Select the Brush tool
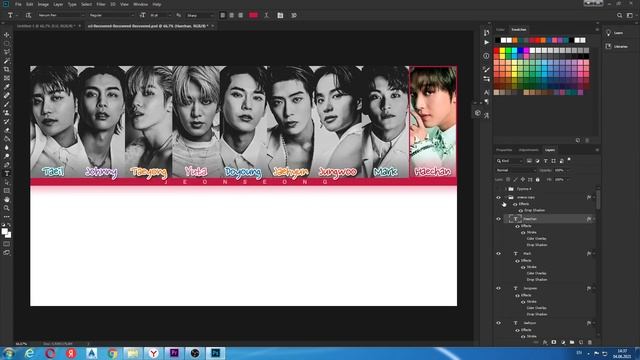The image size is (640, 360). click(7, 104)
